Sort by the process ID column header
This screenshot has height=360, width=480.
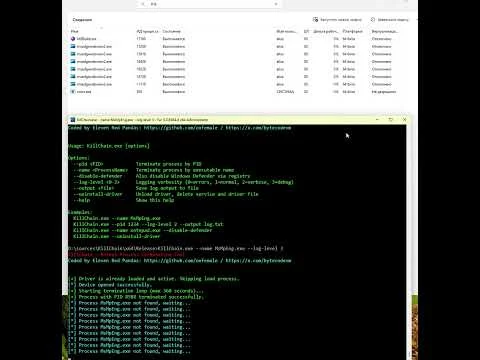tap(147, 31)
